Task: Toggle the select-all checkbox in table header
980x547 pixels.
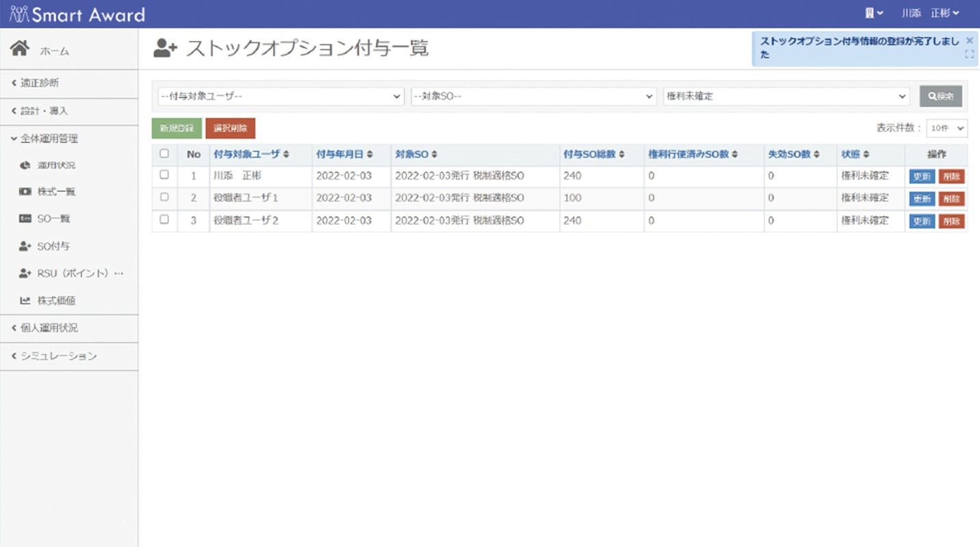Action: pos(164,154)
